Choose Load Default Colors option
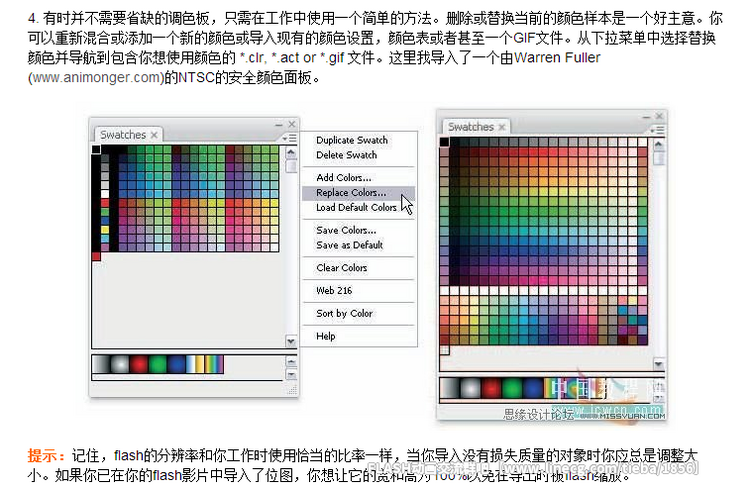Screen dimensions: 750x487 pyautogui.click(x=356, y=208)
